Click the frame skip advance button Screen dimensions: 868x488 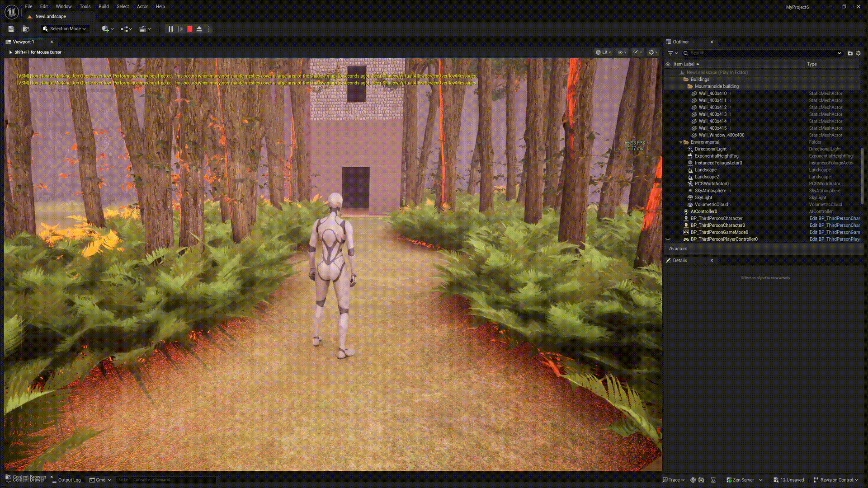180,29
